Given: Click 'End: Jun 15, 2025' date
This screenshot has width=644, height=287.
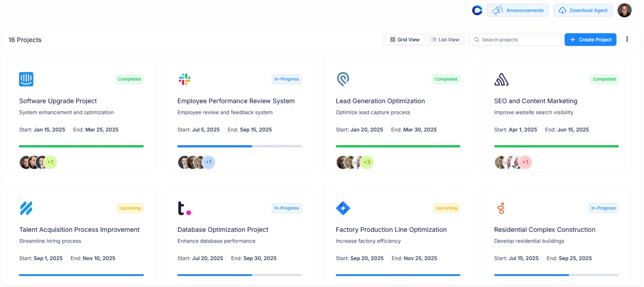Looking at the screenshot, I should click(567, 130).
